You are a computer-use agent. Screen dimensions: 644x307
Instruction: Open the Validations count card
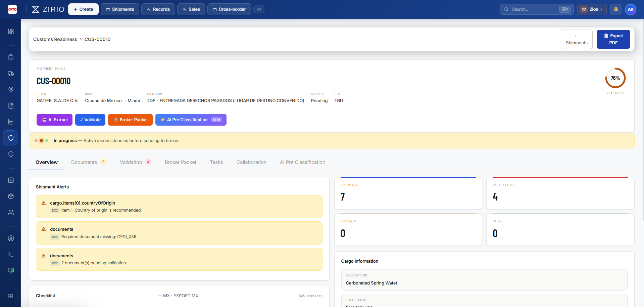560,193
